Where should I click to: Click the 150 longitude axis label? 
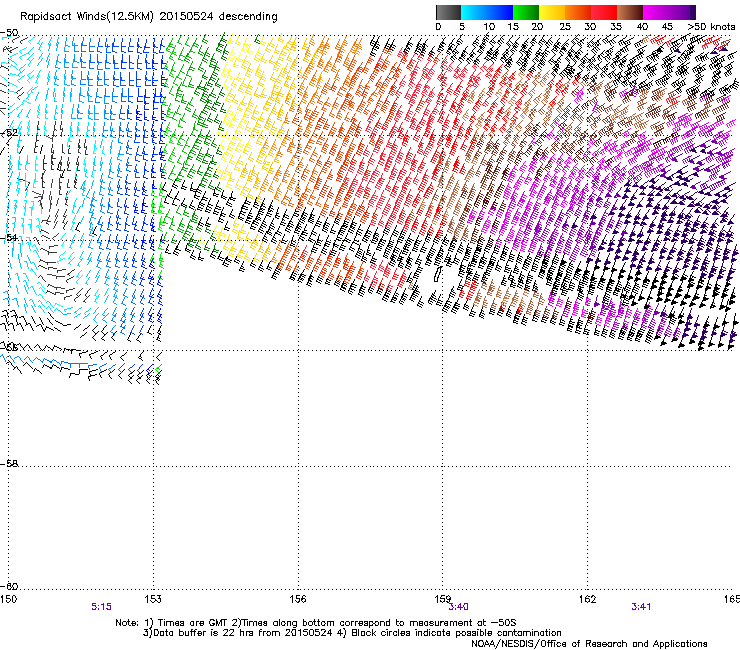pos(8,599)
